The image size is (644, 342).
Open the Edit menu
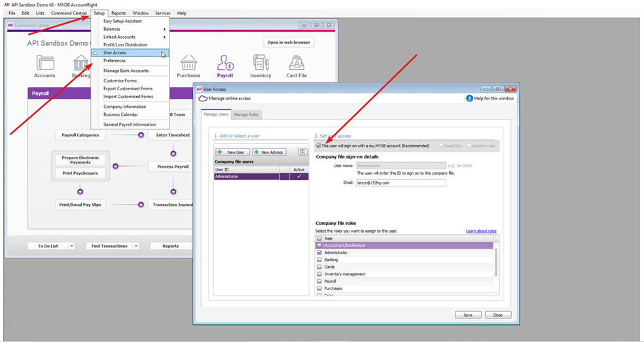26,13
